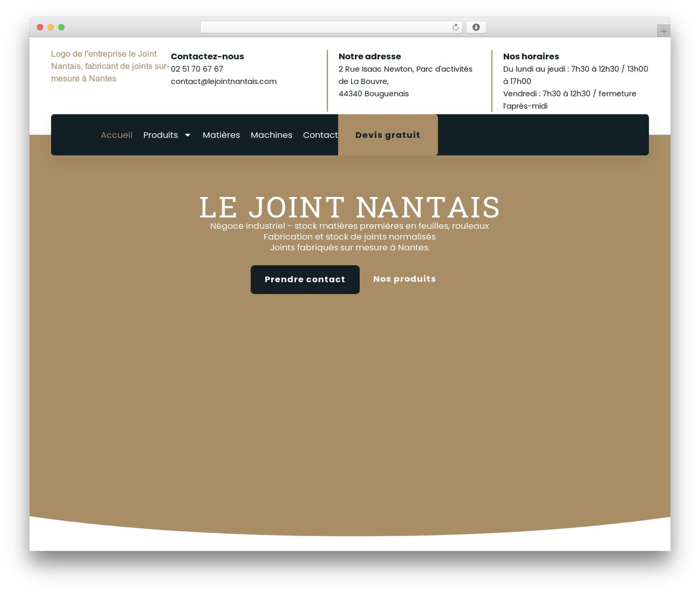Go to the Accueil menu item
Viewport: 700px width, 593px height.
coord(116,135)
